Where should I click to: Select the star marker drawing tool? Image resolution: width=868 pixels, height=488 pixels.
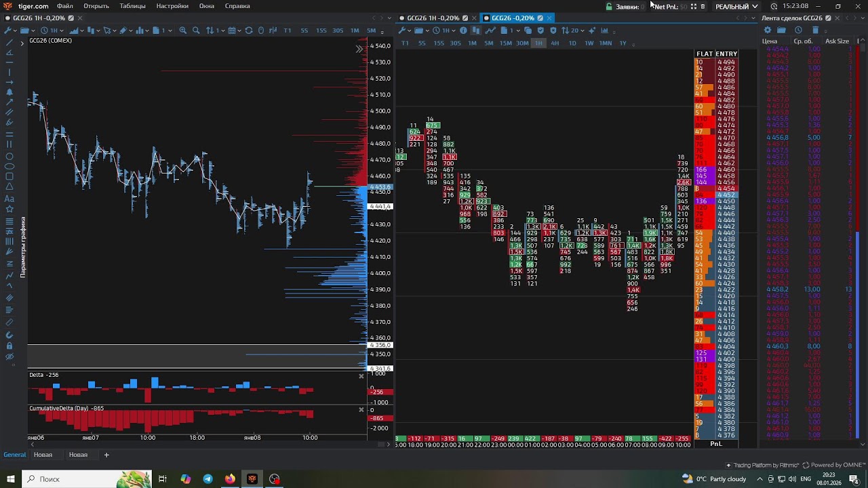[x=9, y=209]
